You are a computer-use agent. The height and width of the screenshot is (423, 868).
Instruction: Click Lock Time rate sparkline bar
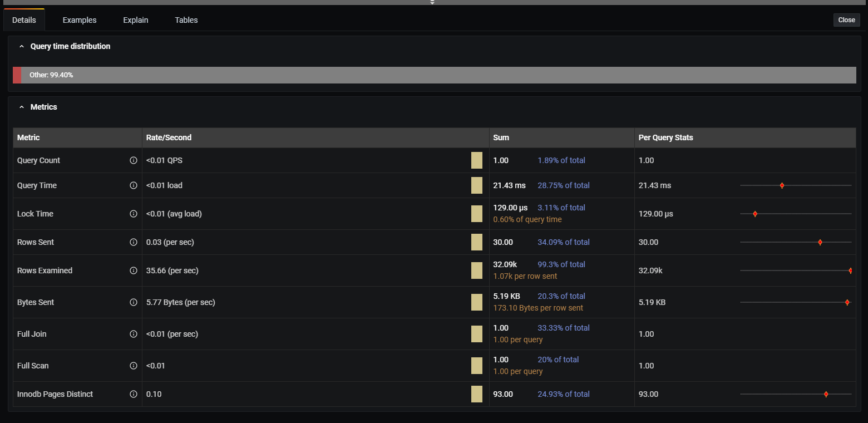(x=477, y=214)
